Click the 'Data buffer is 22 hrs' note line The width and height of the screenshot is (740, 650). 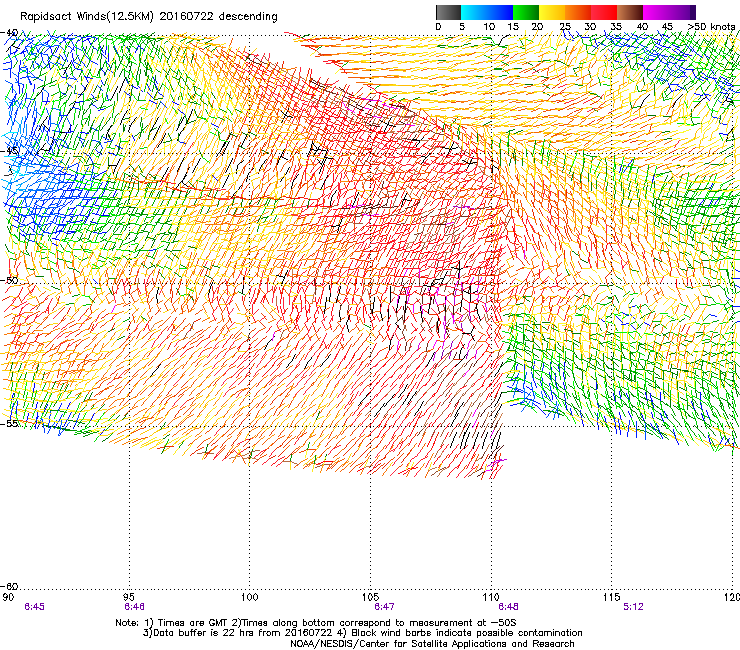(x=362, y=633)
